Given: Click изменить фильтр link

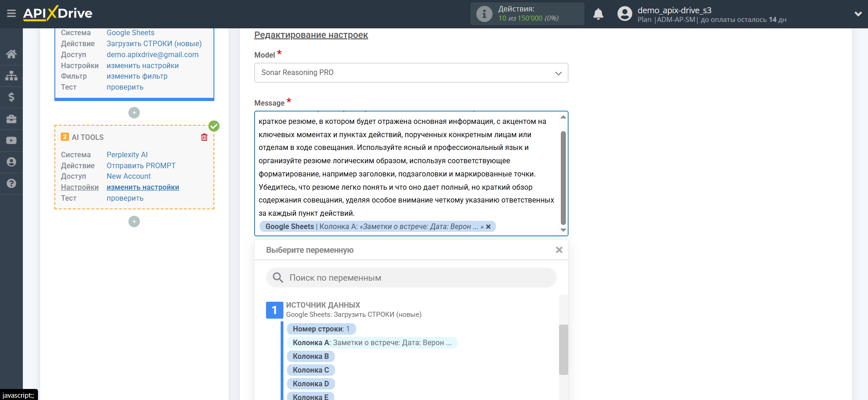Looking at the screenshot, I should point(137,76).
